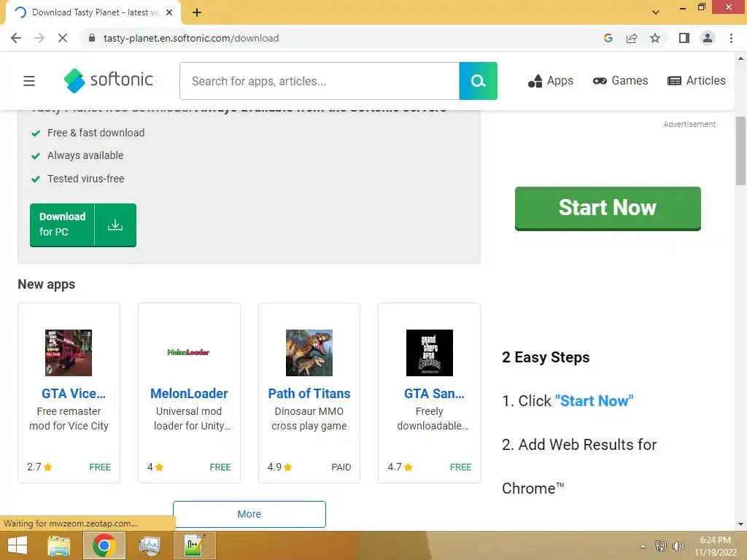The width and height of the screenshot is (747, 560).
Task: Click the 'Always available' text
Action: click(85, 155)
